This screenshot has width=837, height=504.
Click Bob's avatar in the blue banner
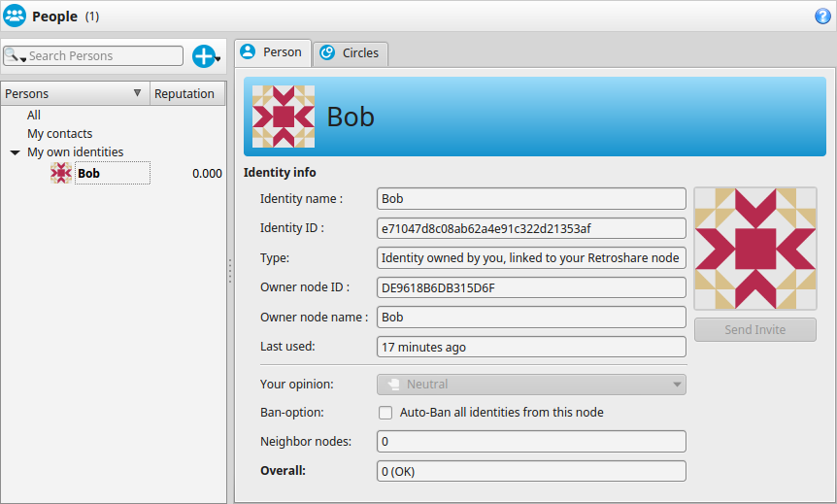[x=284, y=117]
